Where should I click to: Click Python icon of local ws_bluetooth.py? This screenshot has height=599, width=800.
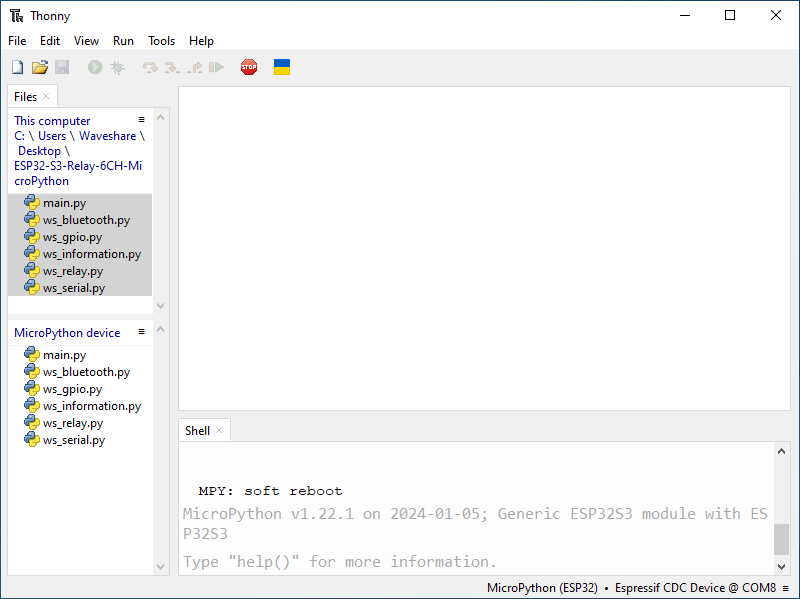pos(32,219)
